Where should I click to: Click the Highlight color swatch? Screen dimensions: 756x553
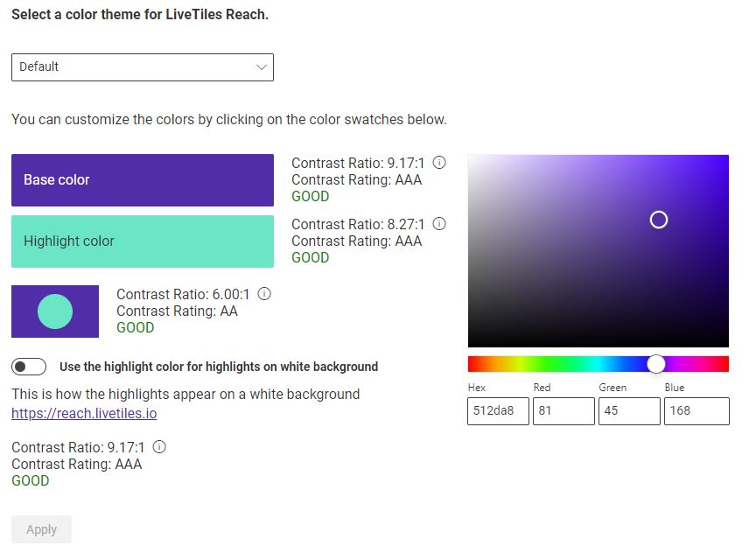coord(143,241)
